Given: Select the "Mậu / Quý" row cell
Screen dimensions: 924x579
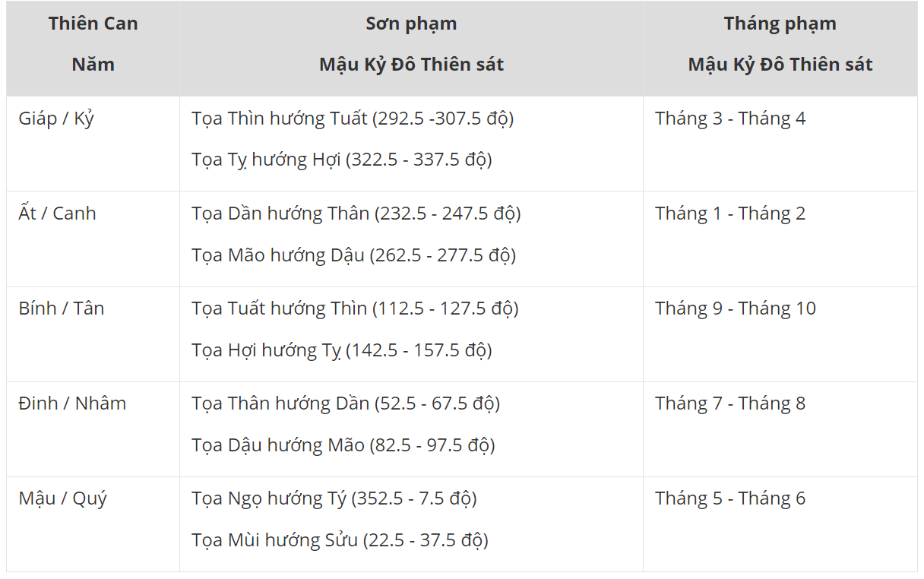Looking at the screenshot, I should (63, 498).
